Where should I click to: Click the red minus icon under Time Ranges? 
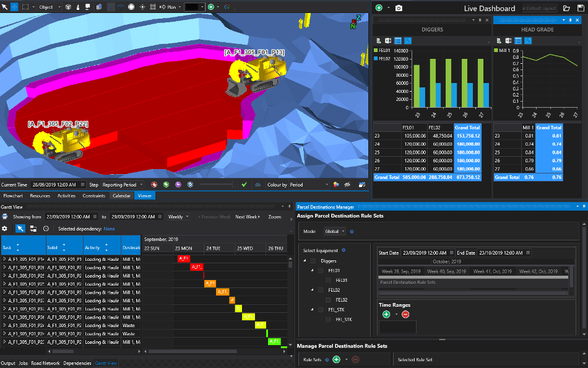[x=405, y=315]
